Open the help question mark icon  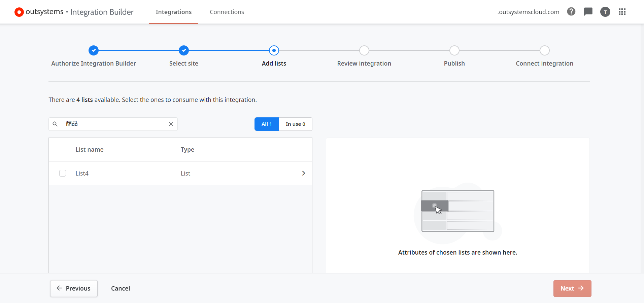pos(571,12)
